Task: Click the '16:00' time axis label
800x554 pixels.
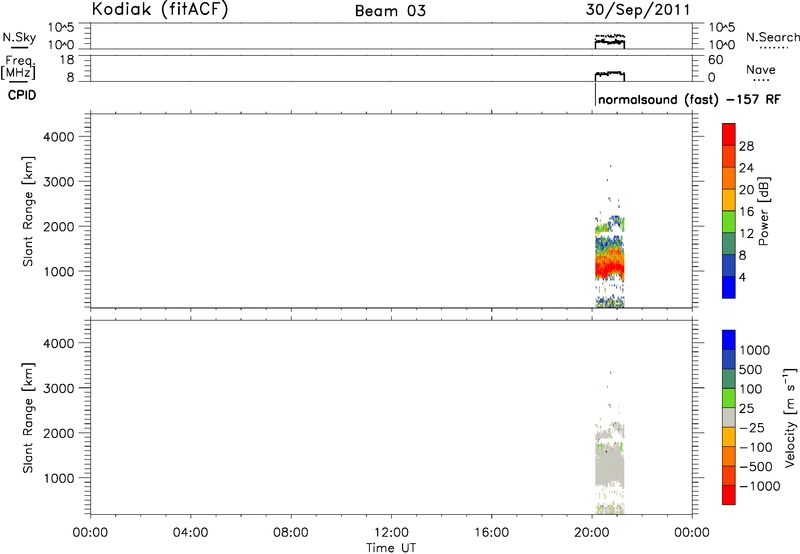Action: pyautogui.click(x=491, y=533)
